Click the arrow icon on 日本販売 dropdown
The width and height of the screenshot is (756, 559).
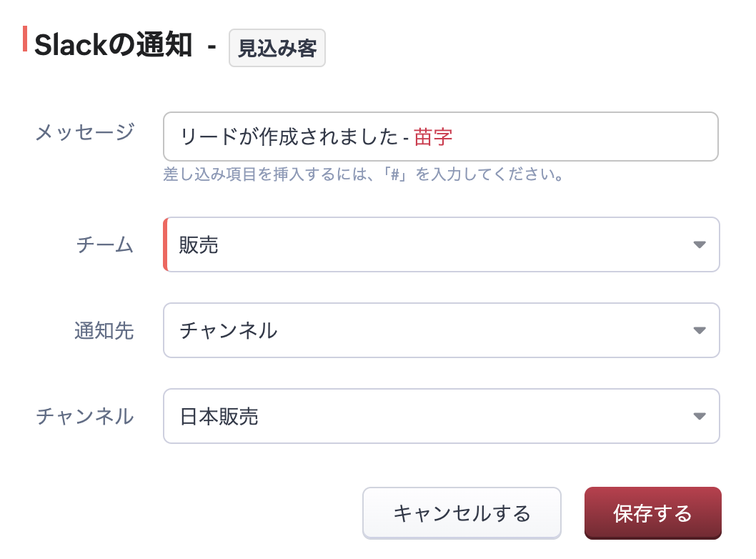tap(700, 416)
